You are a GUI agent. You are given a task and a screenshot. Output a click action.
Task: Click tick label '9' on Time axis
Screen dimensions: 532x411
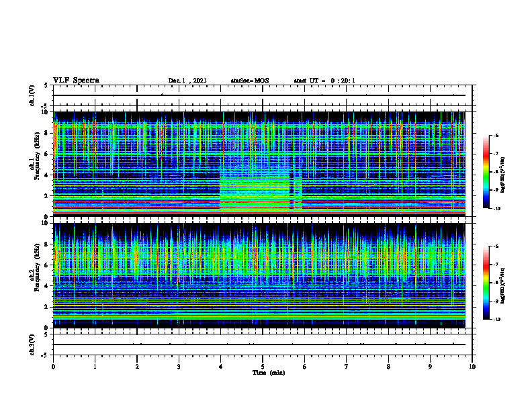click(430, 367)
